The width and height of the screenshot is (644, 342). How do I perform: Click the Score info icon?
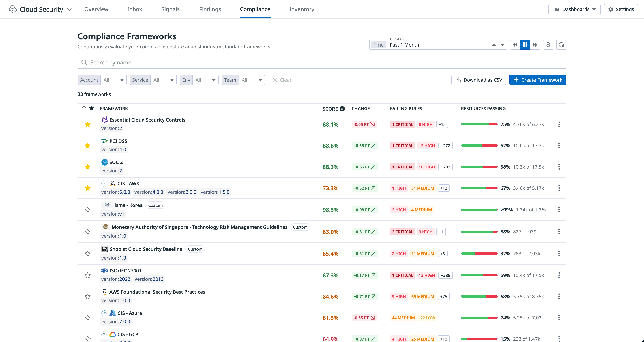[342, 109]
